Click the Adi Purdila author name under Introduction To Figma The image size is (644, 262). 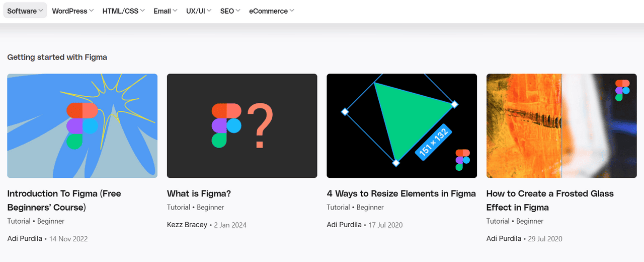point(25,238)
